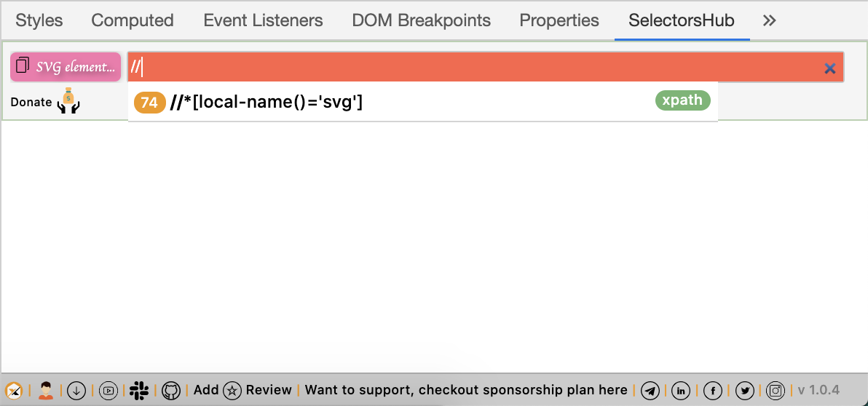Open the GitHub icon in footer
Viewport: 868px width, 406px height.
coord(172,391)
